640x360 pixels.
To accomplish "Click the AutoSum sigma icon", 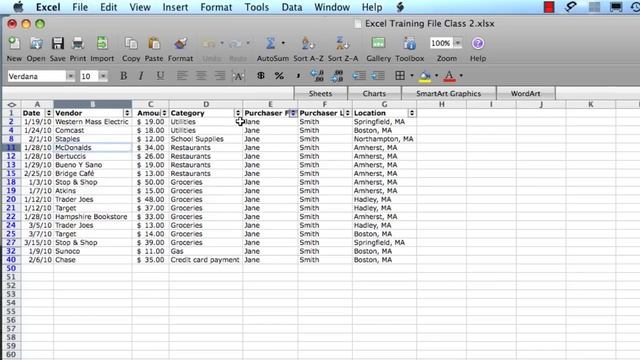I will click(270, 43).
